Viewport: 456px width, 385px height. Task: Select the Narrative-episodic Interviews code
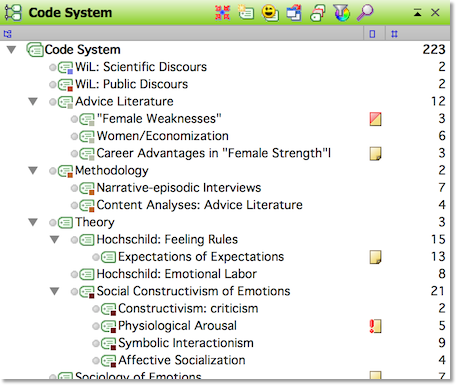coord(179,188)
